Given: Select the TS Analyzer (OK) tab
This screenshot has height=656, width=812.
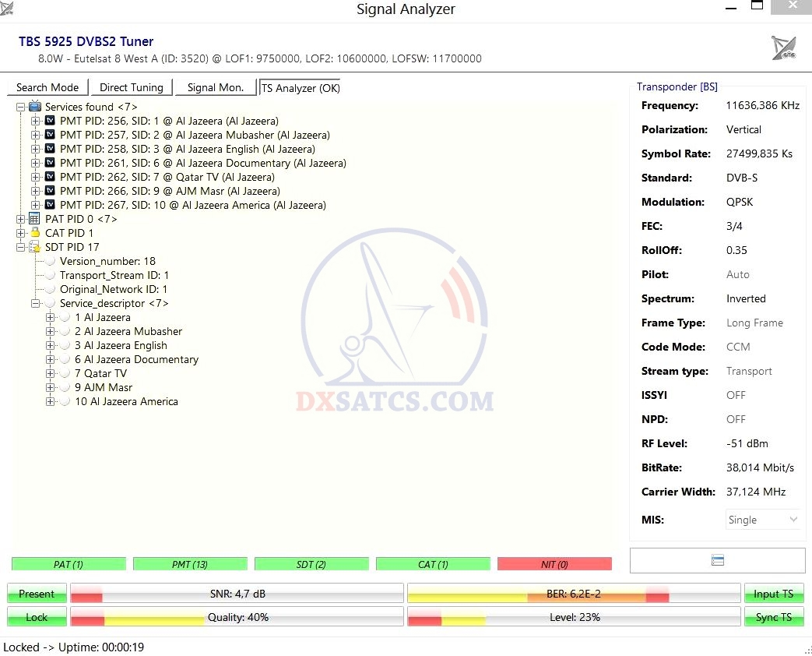Looking at the screenshot, I should 301,87.
